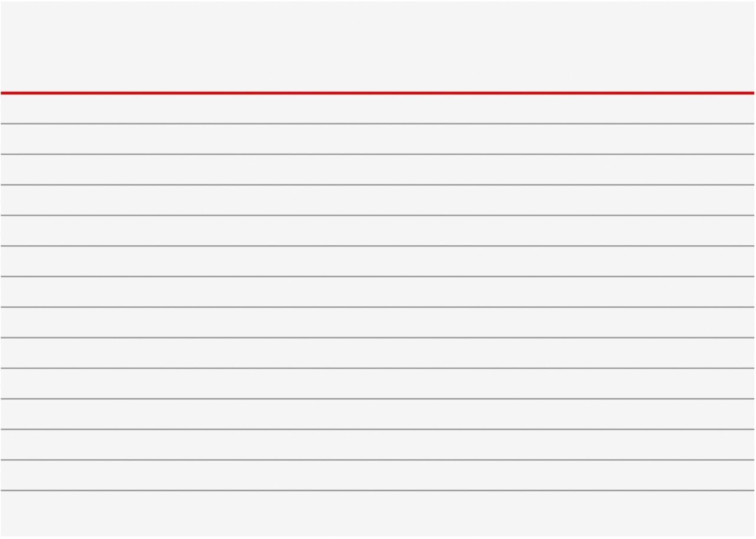
Task: Click the fifth ruled row below the red line
Action: [x=378, y=230]
